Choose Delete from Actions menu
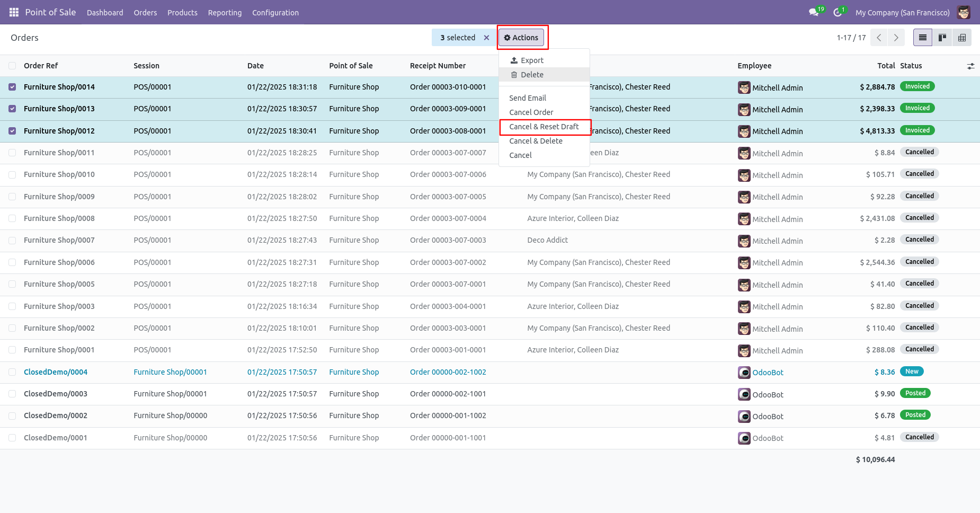980x513 pixels. click(544, 75)
